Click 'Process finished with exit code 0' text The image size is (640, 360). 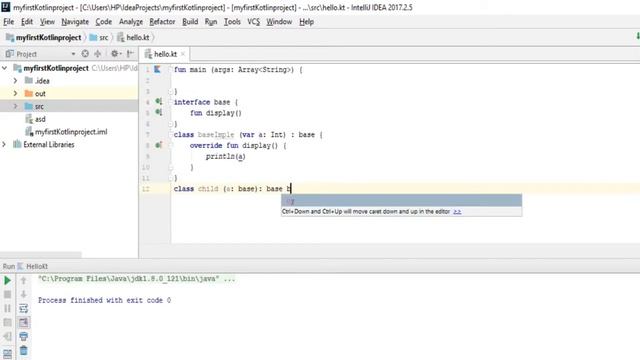tap(104, 300)
